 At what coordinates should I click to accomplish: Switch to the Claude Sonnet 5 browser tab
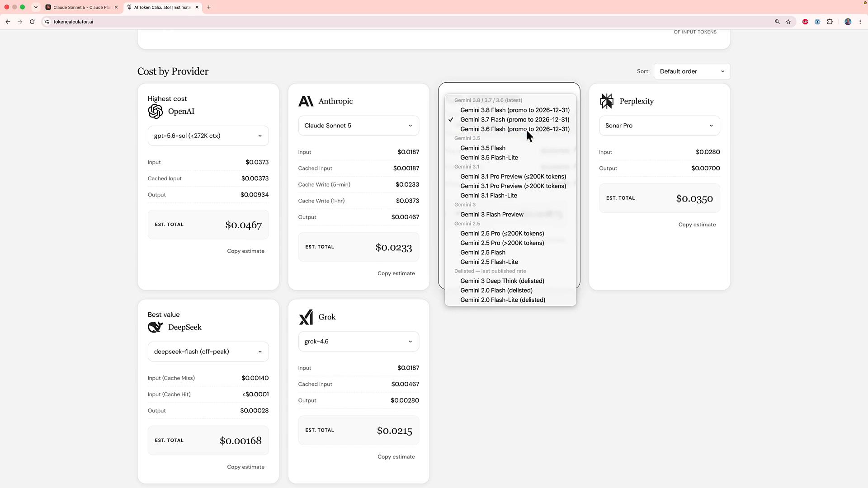81,7
